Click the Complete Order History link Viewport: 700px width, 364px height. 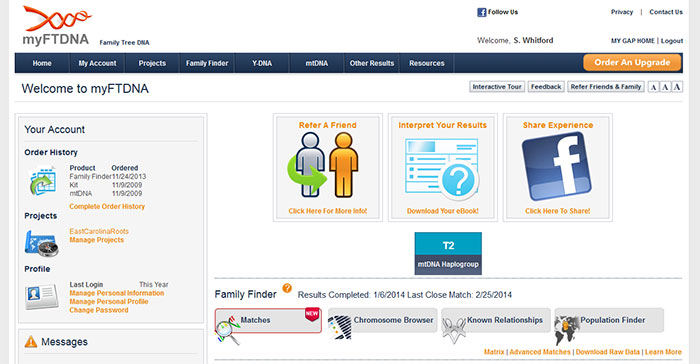coord(107,206)
